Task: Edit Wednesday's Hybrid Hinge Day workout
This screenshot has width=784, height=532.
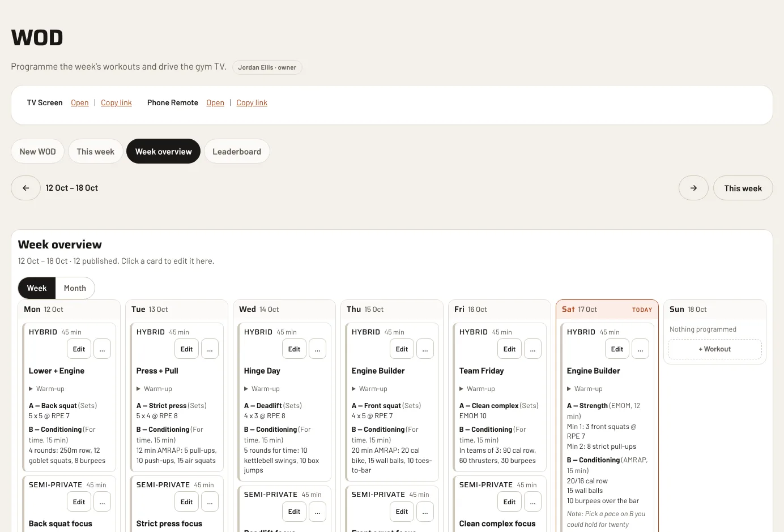Action: 295,349
